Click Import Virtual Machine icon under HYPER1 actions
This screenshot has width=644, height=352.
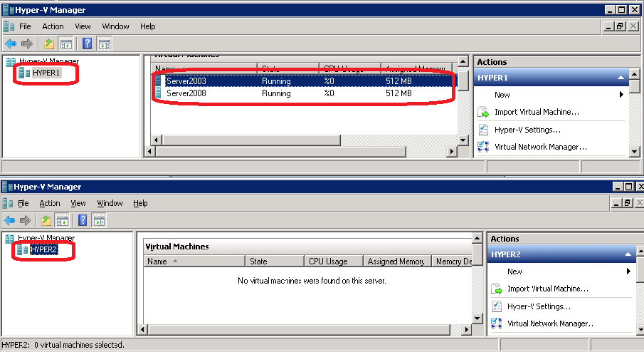[x=483, y=112]
